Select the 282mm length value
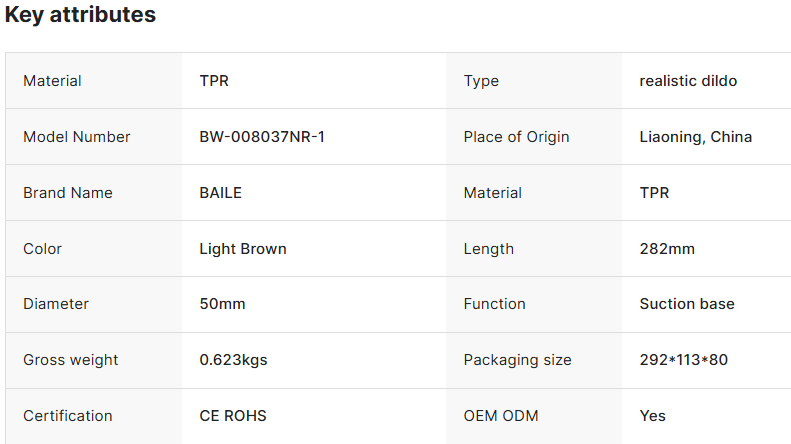 point(667,249)
